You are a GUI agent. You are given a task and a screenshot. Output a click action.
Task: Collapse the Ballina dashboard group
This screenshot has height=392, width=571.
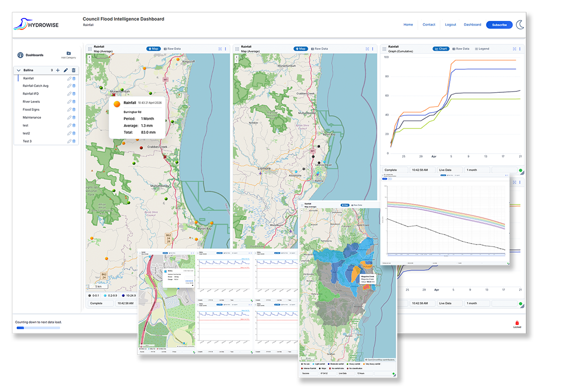(x=18, y=70)
